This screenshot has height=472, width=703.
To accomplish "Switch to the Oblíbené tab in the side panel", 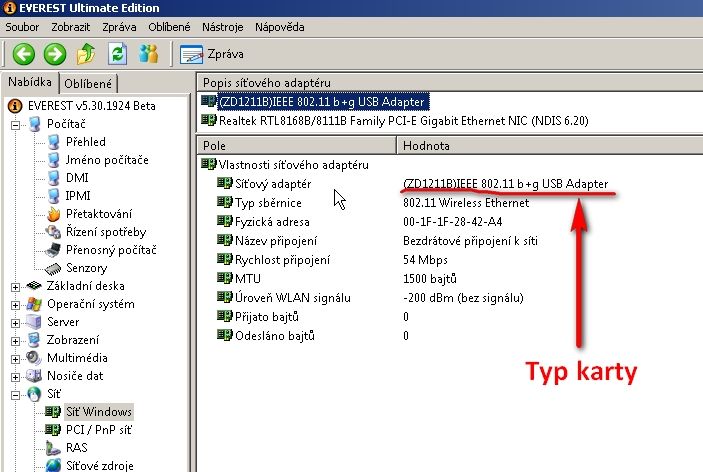I will click(x=88, y=84).
